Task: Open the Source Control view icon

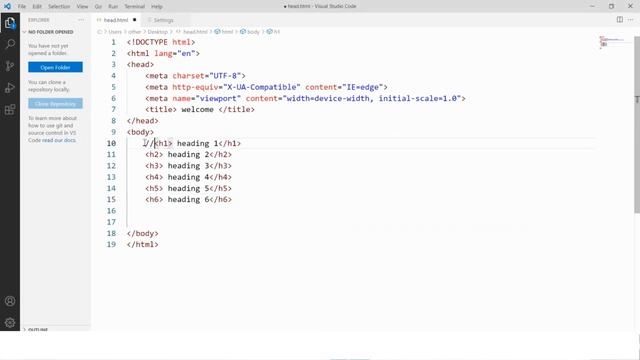Action: coord(10,66)
